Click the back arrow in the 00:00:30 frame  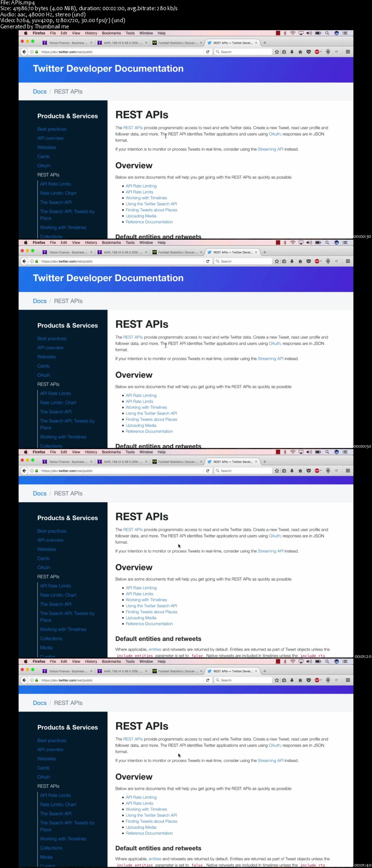24,52
